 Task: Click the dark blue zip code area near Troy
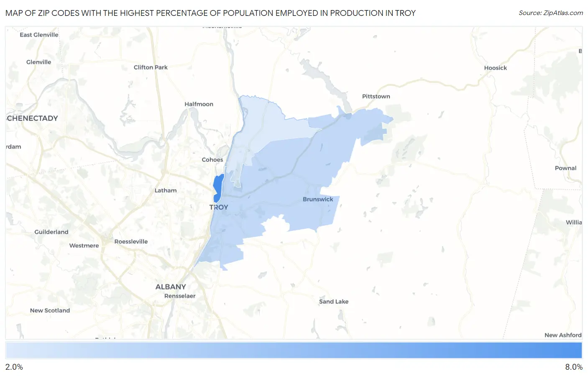tap(218, 188)
